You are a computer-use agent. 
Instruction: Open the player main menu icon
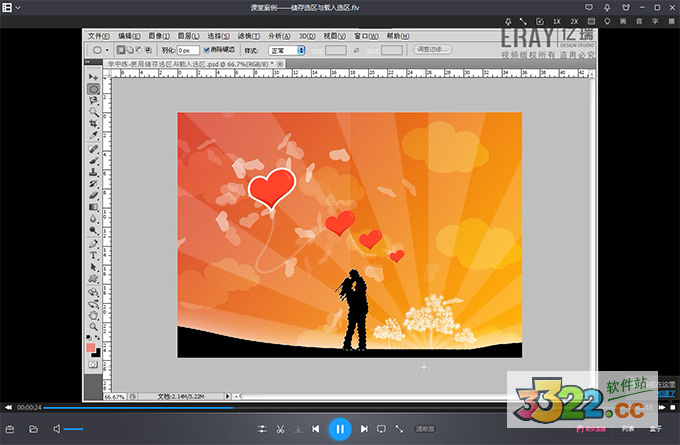[x=7, y=7]
